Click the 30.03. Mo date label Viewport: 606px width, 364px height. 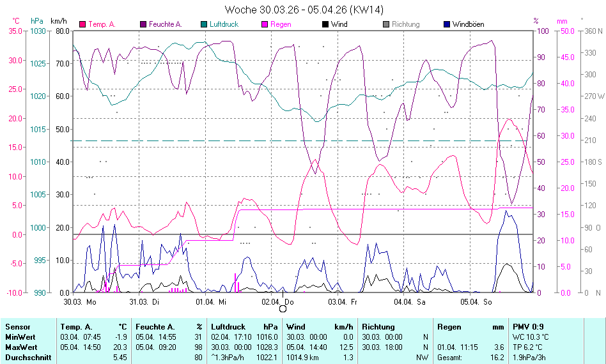tap(80, 301)
